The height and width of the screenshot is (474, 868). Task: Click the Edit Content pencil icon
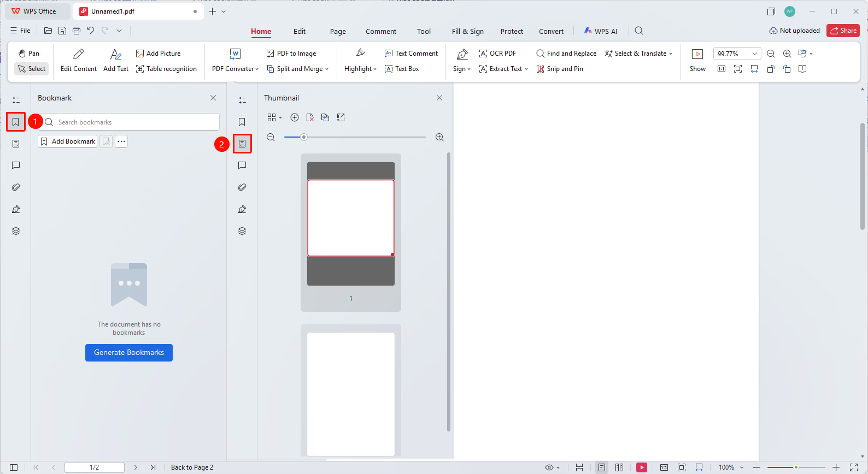coord(79,54)
